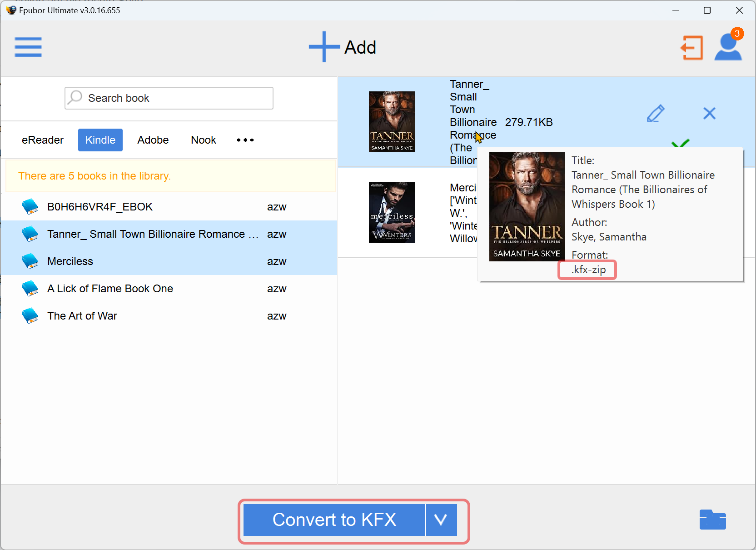
Task: Click the azw format label for The Art of War
Action: click(277, 316)
